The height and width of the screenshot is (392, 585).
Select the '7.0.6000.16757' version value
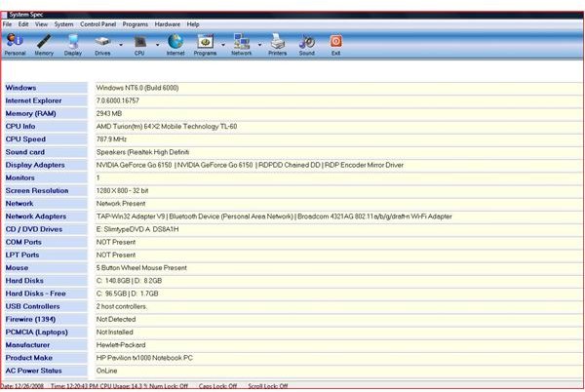tap(118, 100)
